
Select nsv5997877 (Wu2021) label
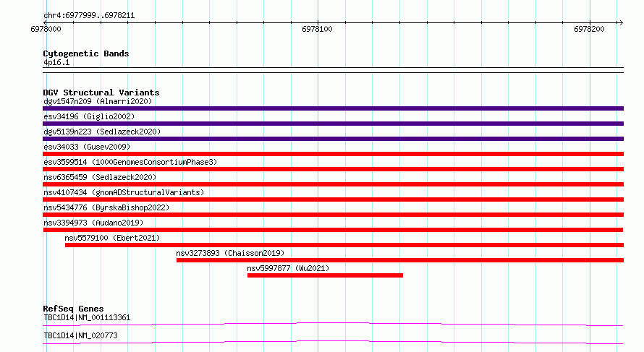pyautogui.click(x=288, y=268)
